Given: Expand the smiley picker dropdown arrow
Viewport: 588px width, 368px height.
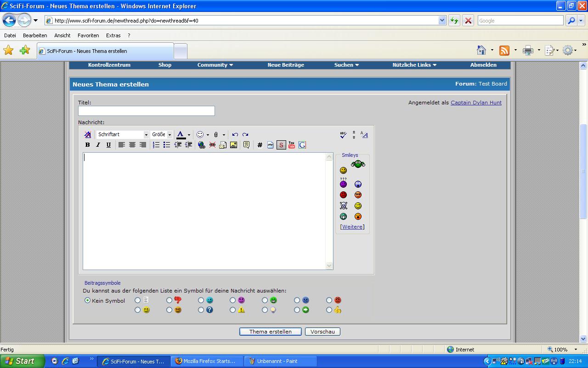Looking at the screenshot, I should pos(208,135).
